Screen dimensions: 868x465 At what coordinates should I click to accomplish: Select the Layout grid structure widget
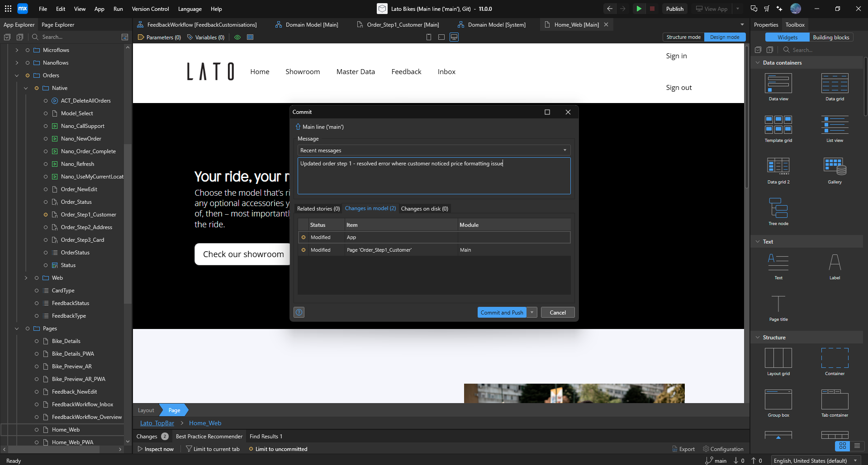(778, 358)
